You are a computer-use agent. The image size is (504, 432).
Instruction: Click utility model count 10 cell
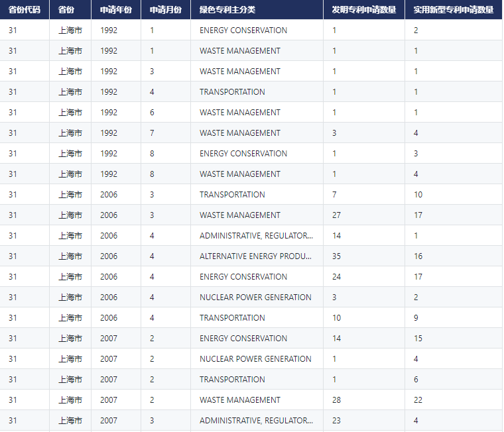[x=454, y=195]
